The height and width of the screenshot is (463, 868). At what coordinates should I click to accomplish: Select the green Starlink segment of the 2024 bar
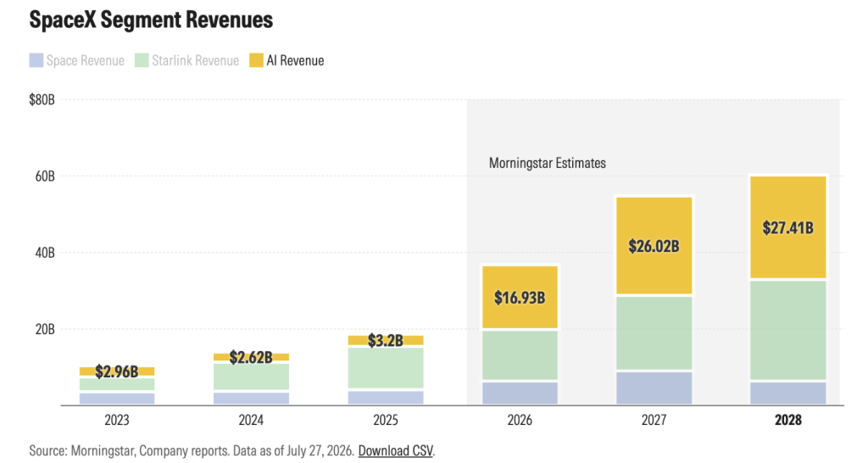point(251,377)
